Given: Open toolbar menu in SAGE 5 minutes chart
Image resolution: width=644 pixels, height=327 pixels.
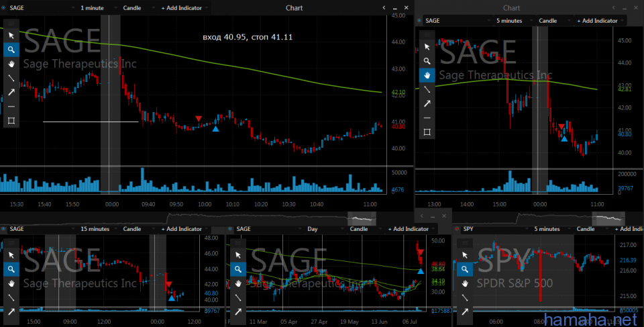Looking at the screenshot, I should tap(427, 35).
